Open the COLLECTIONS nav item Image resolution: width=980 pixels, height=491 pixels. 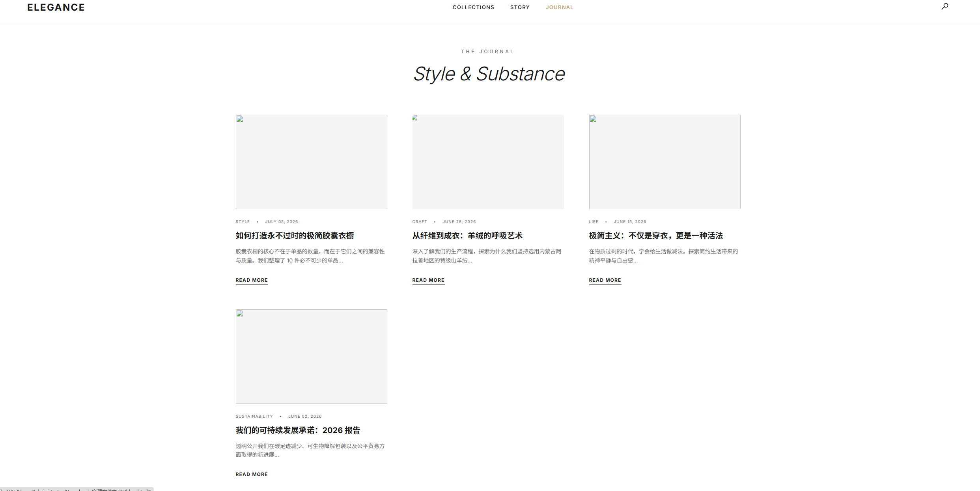473,7
